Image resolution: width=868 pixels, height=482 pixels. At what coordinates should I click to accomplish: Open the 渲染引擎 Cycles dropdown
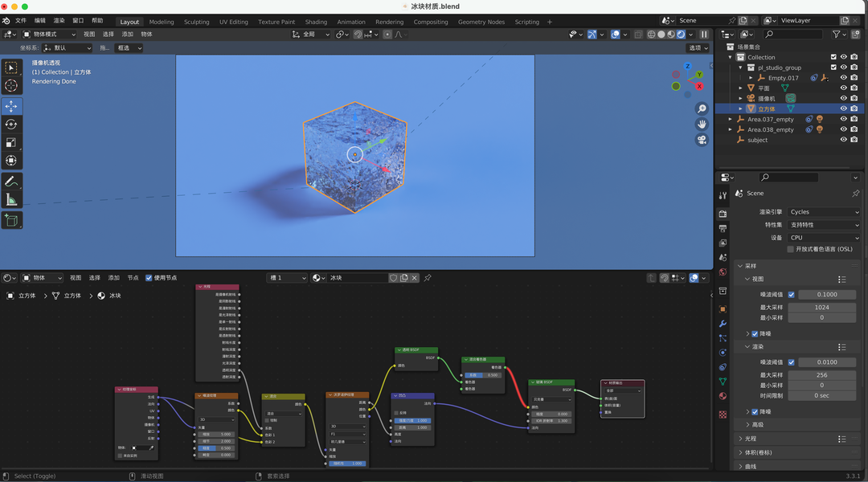click(824, 212)
